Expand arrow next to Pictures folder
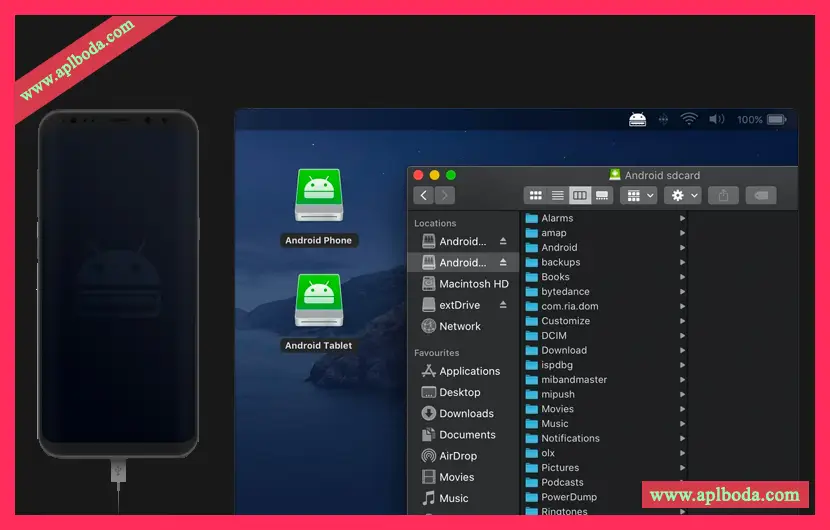 click(682, 468)
